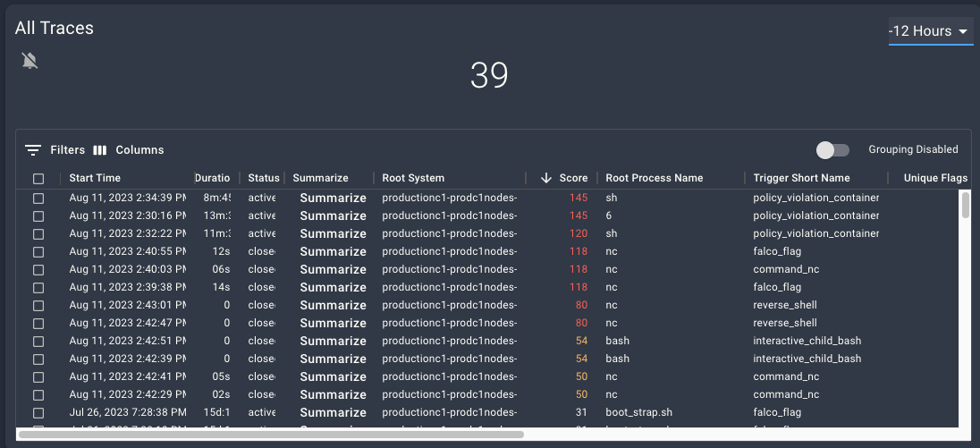
Task: Click process name 6 cell
Action: (609, 216)
